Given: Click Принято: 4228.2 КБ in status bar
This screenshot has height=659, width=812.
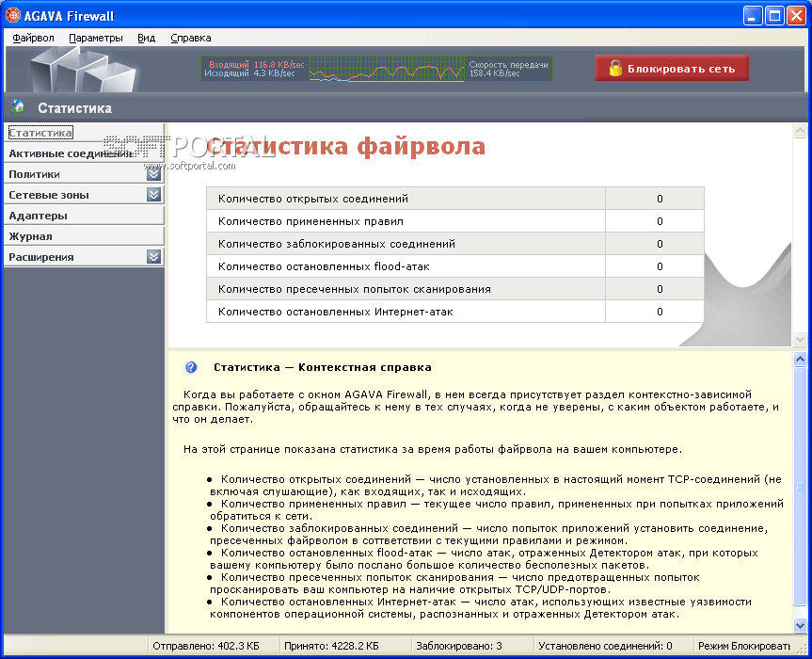Looking at the screenshot, I should click(331, 646).
